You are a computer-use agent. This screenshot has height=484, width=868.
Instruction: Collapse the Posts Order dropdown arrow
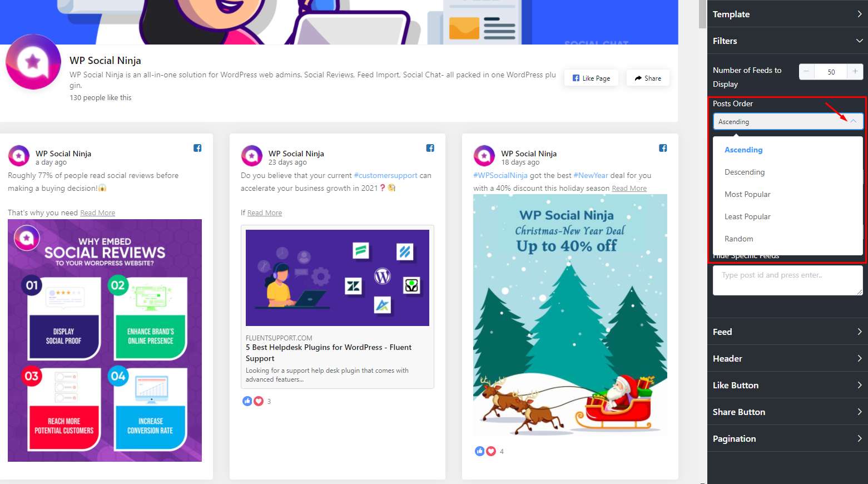tap(853, 121)
